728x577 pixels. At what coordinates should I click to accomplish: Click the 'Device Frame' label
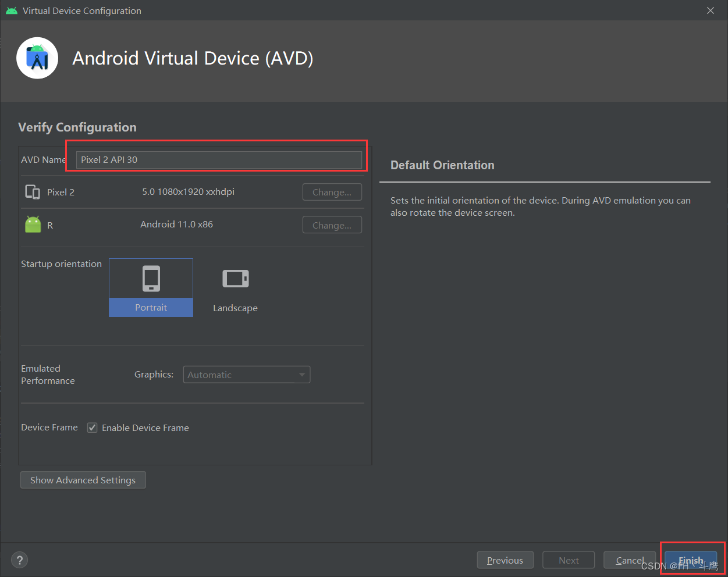pyautogui.click(x=49, y=427)
